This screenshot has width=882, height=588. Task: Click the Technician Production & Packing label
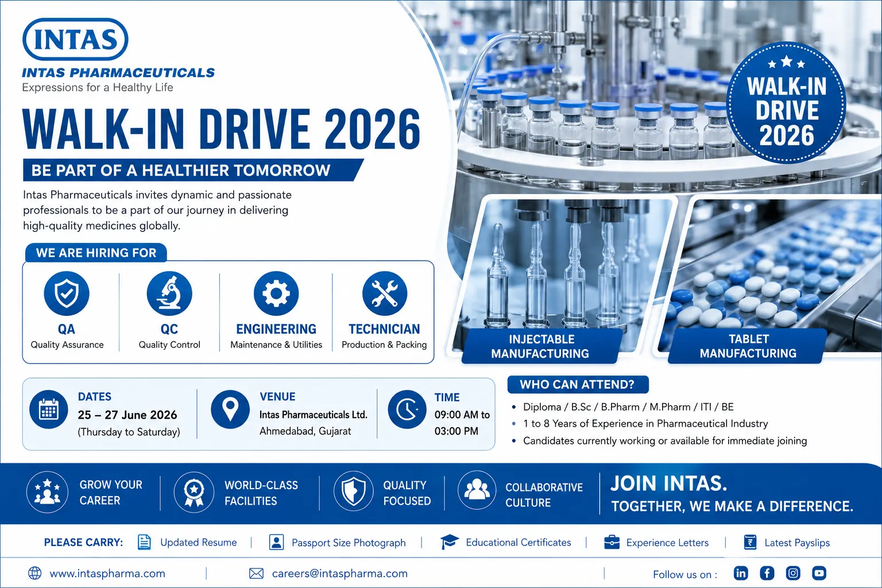coord(384,336)
